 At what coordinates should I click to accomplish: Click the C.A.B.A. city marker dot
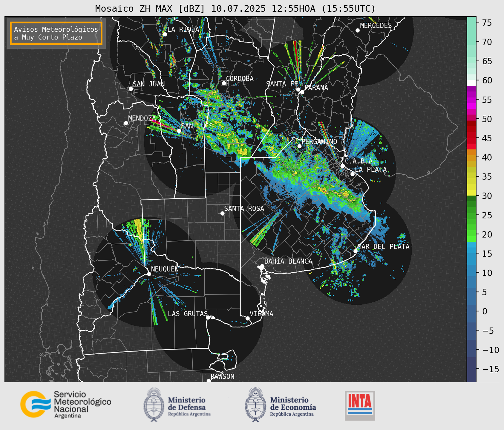point(343,166)
